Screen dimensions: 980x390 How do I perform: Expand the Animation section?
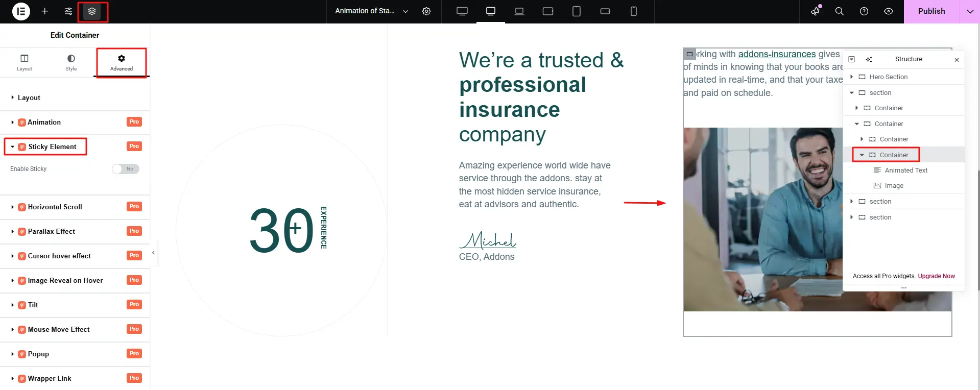44,122
